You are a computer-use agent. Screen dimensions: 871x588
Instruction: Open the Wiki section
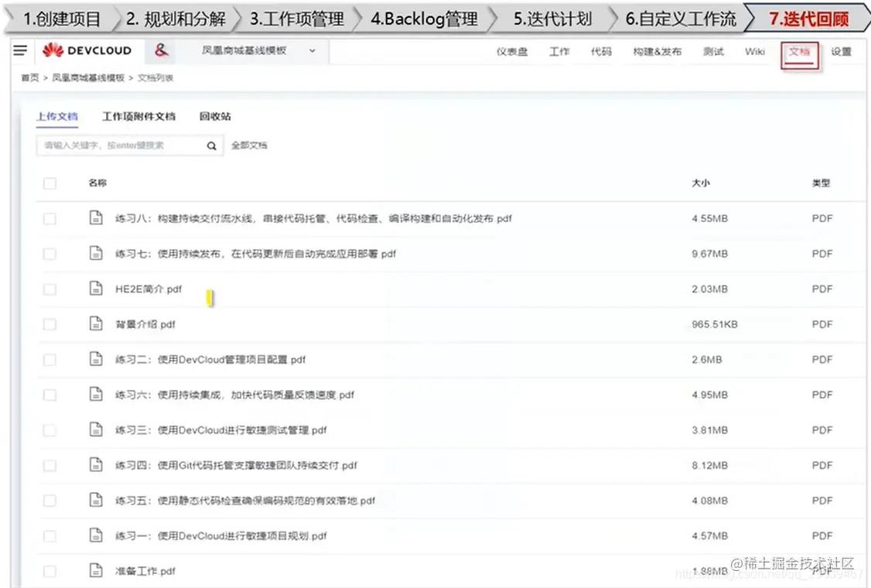755,52
